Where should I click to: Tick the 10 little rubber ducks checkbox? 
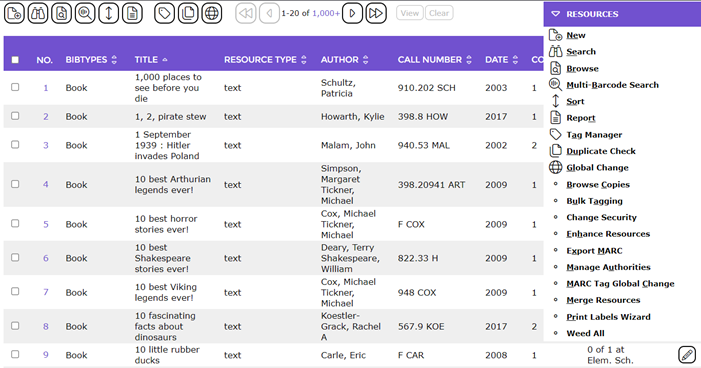[15, 354]
